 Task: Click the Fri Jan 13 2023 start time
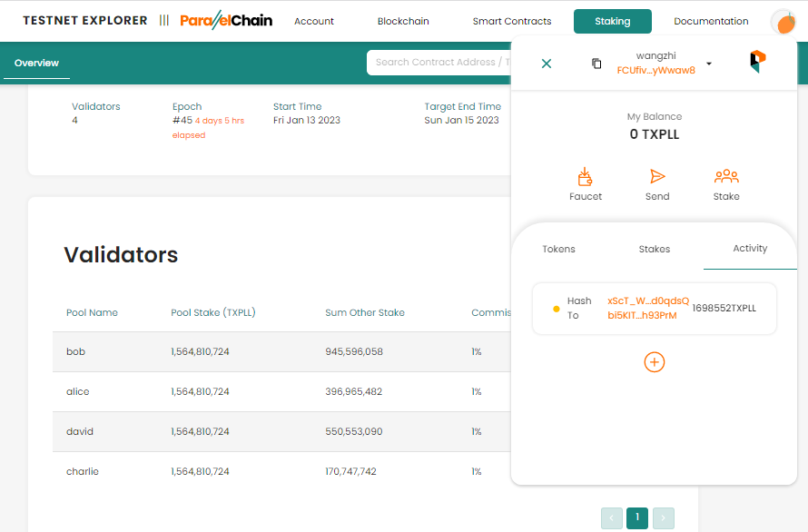307,120
